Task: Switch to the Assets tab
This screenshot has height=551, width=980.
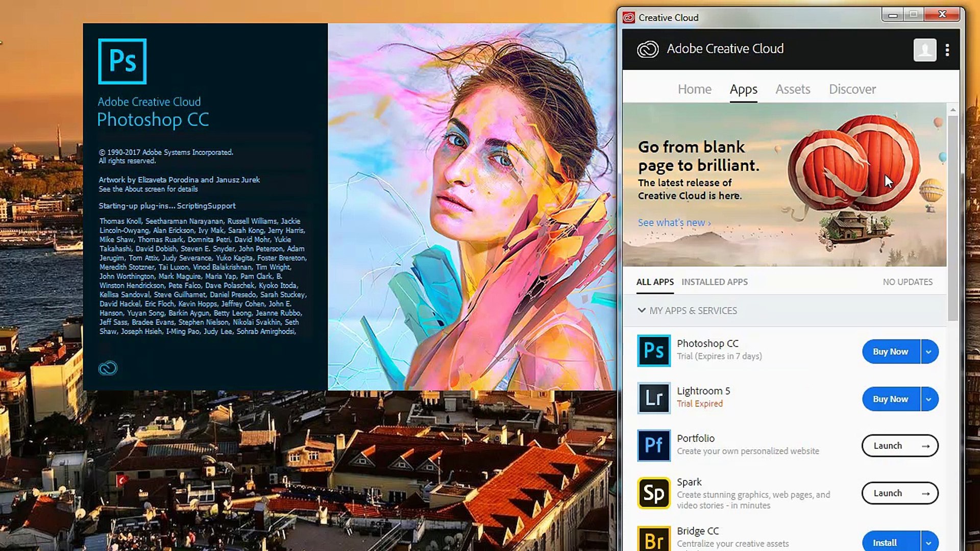Action: coord(793,89)
